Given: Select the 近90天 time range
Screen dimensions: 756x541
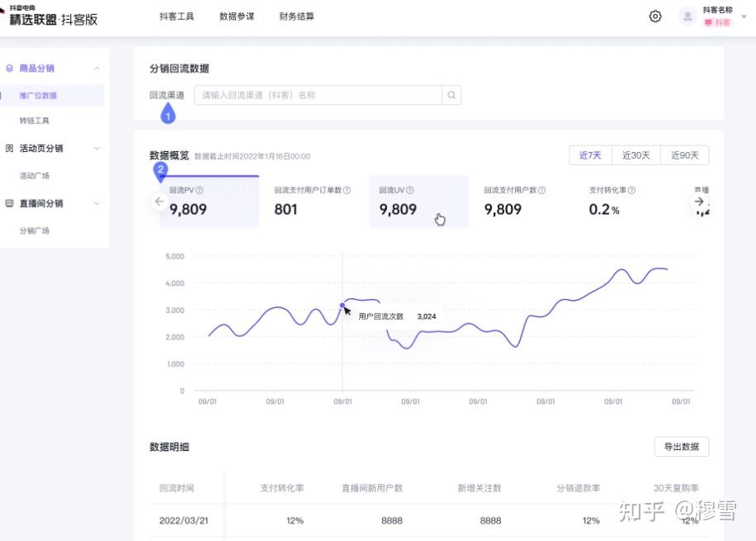Looking at the screenshot, I should tap(685, 155).
